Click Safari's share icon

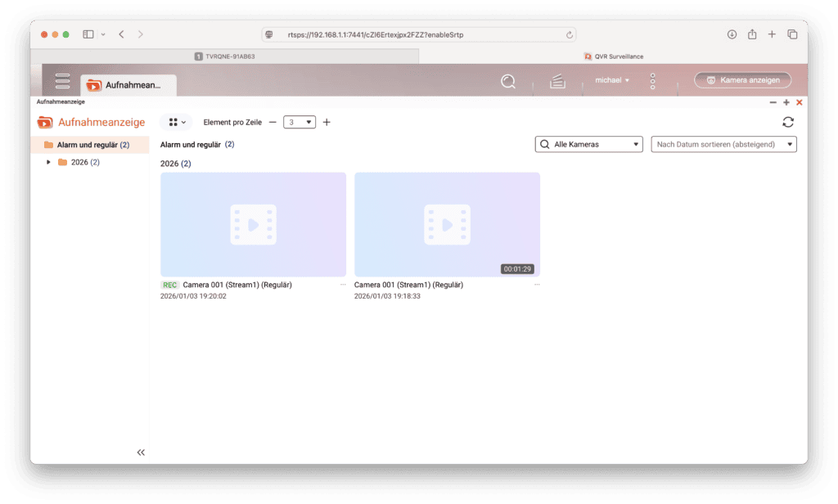click(x=751, y=34)
